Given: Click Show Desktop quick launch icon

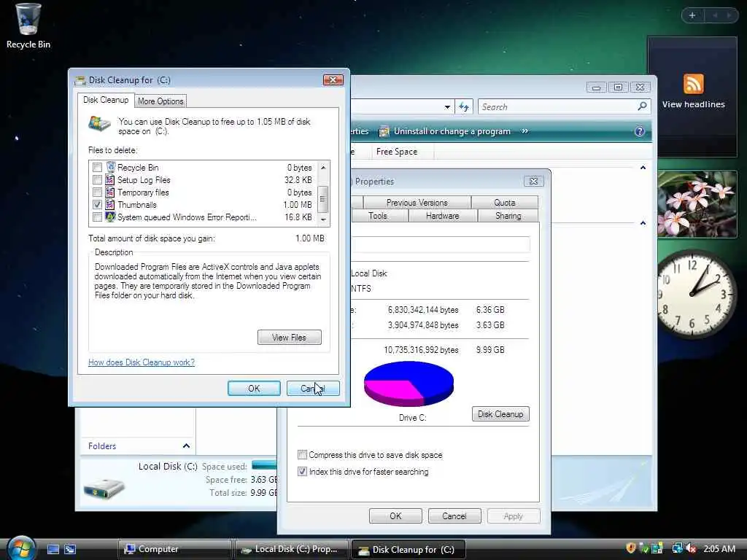Looking at the screenshot, I should (x=53, y=549).
